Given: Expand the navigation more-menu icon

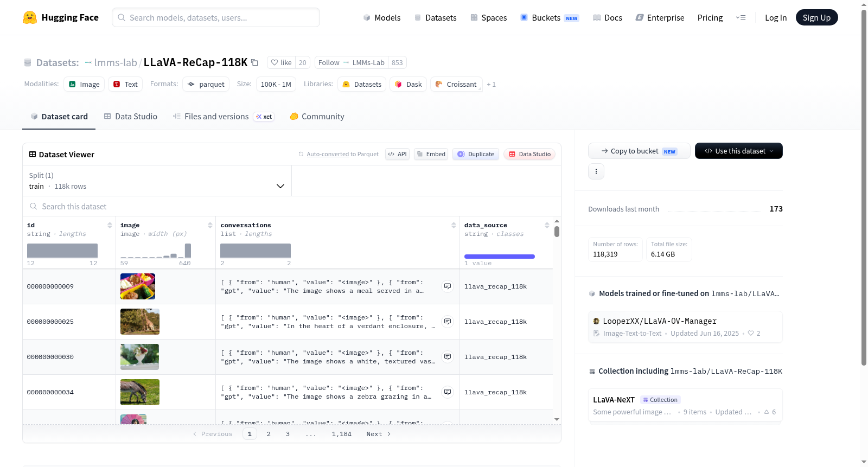Looking at the screenshot, I should coord(741,17).
